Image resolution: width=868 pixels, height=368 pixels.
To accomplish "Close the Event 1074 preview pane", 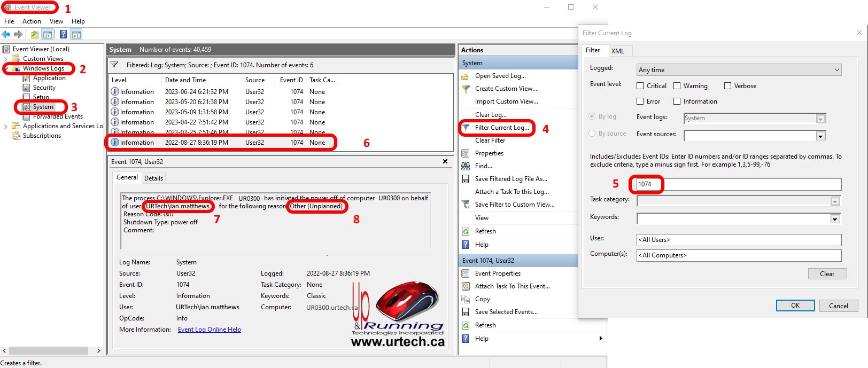I will [445, 161].
